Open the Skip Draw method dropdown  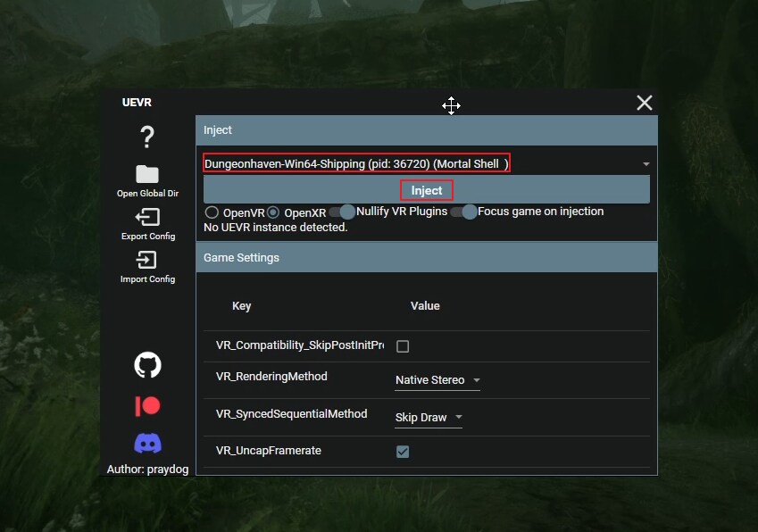pyautogui.click(x=429, y=418)
